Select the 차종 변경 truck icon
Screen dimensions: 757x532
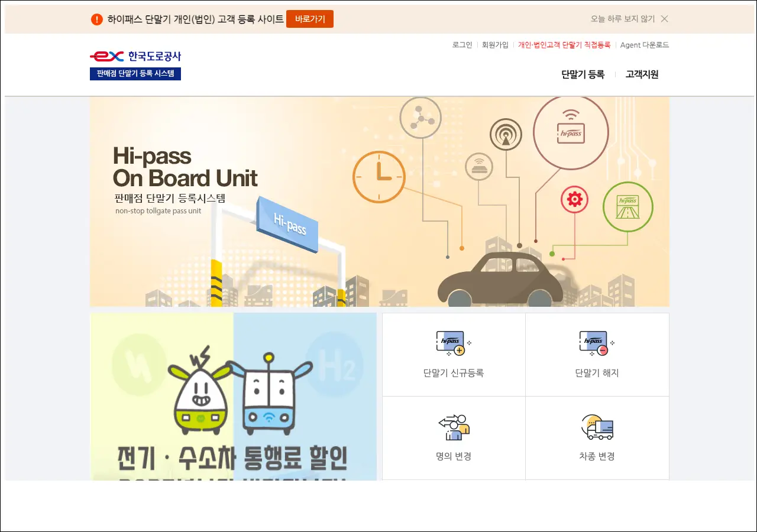[597, 427]
